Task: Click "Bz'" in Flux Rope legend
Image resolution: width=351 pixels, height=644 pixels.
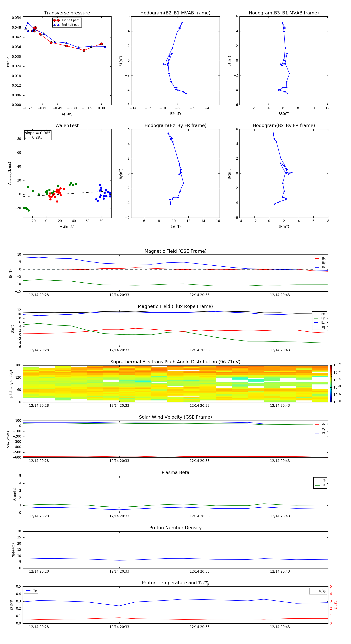Action: tap(320, 323)
